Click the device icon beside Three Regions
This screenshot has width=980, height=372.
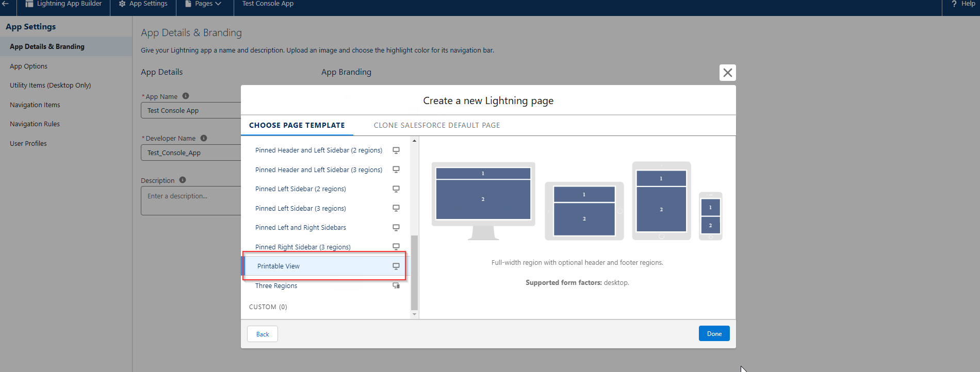tap(396, 285)
